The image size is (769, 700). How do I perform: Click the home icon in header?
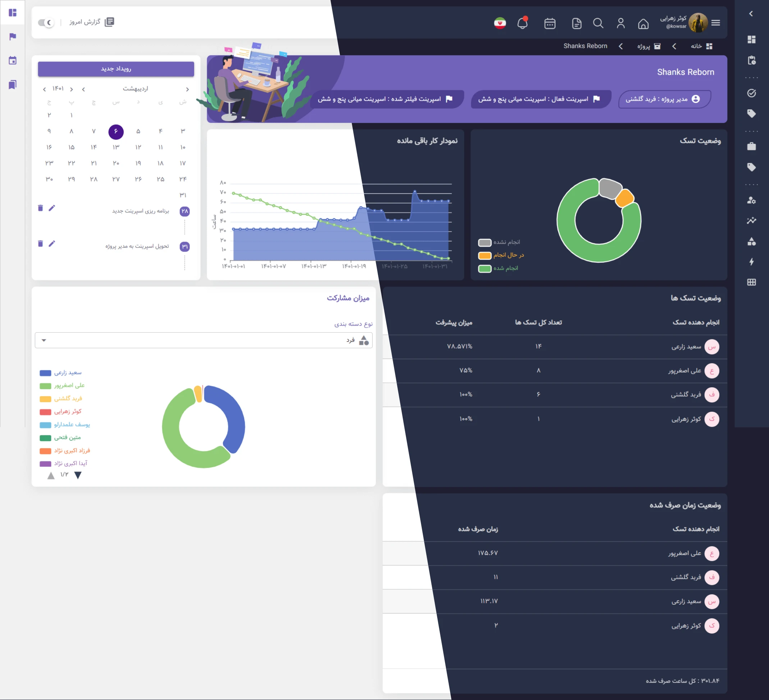point(643,24)
